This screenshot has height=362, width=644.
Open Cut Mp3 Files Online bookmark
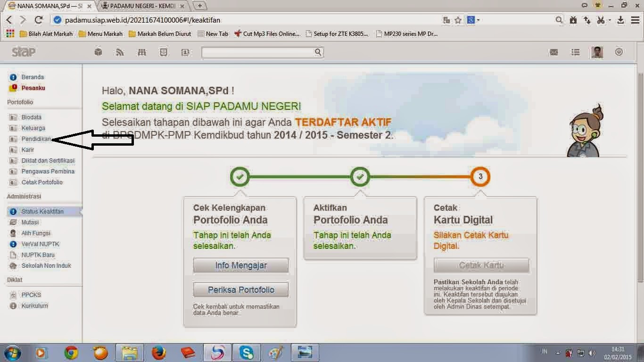[267, 33]
